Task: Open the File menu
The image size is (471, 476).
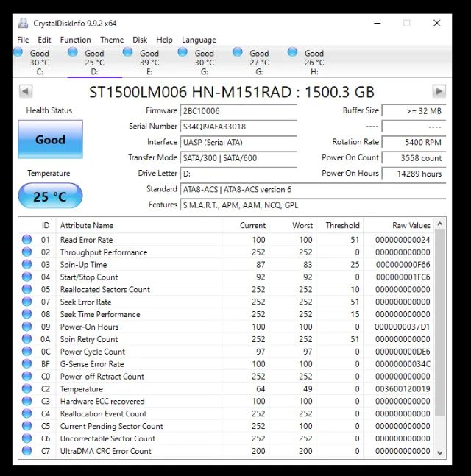Action: 23,40
